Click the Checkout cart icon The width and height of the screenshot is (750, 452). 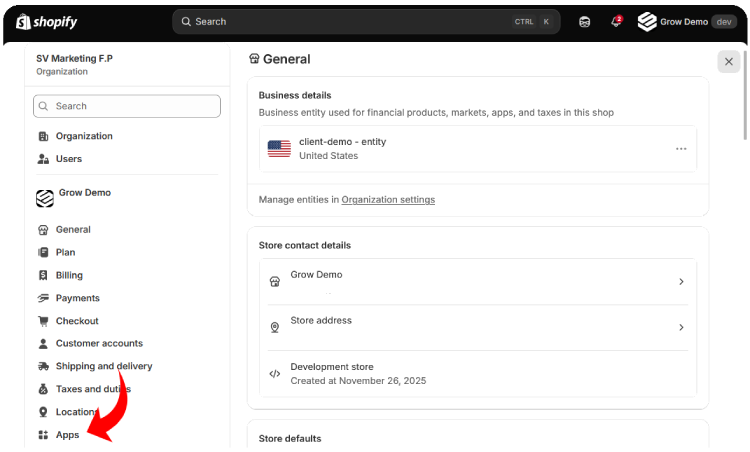pyautogui.click(x=43, y=321)
